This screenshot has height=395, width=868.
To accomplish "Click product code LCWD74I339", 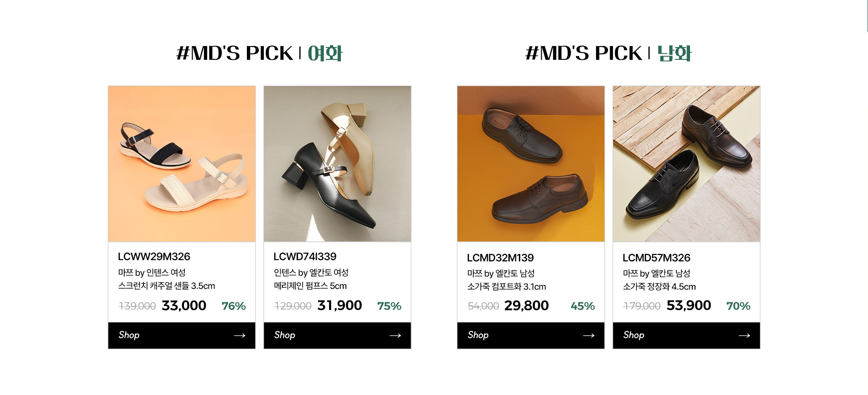I will click(305, 257).
